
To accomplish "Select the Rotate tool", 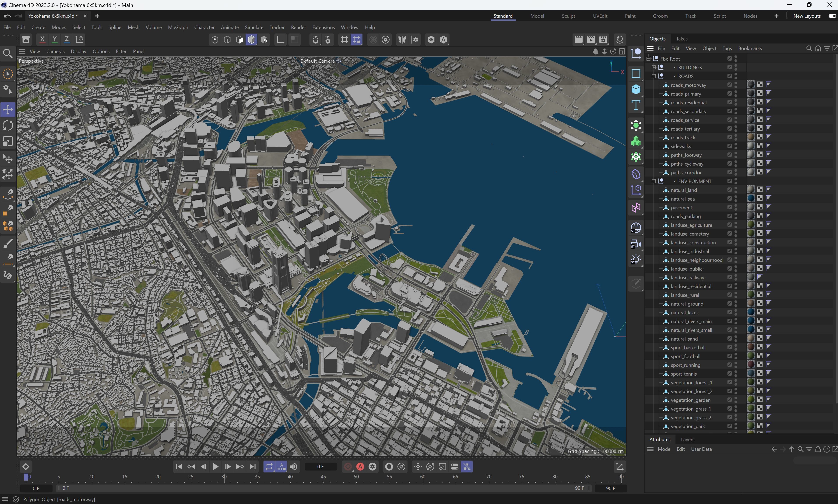I will pos(8,125).
